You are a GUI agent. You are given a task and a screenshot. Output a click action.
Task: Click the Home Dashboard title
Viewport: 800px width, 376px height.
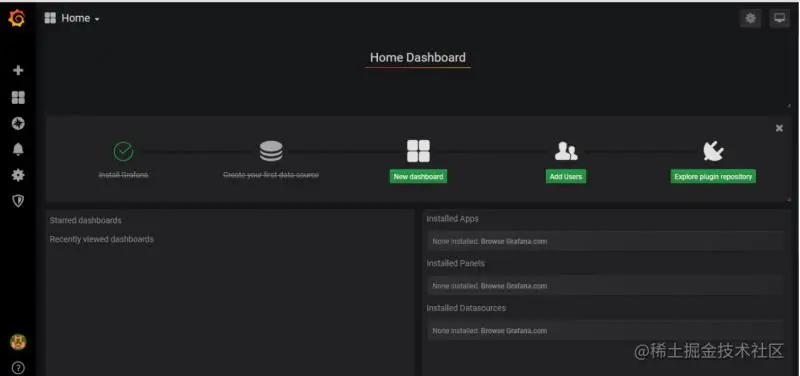tap(418, 58)
